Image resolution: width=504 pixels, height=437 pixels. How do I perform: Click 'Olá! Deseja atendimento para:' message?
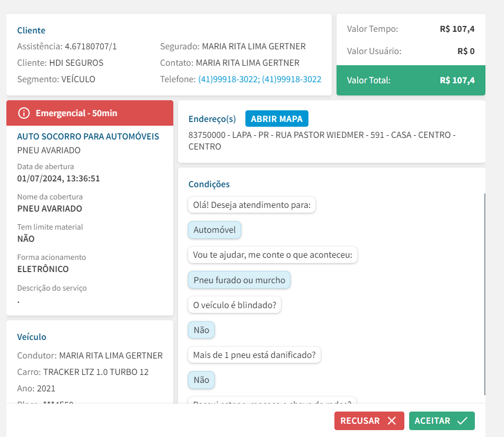[x=252, y=205]
